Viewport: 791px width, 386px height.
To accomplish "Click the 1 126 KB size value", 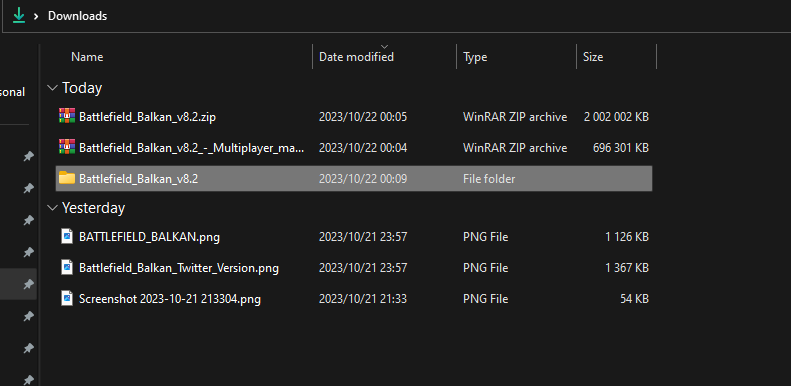I will coord(627,237).
